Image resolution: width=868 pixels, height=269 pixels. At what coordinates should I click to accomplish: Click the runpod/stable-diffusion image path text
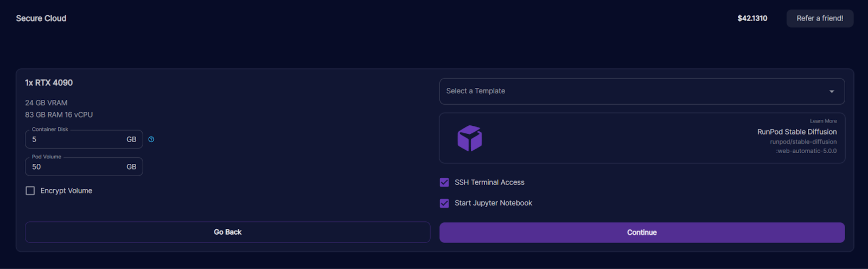point(803,142)
